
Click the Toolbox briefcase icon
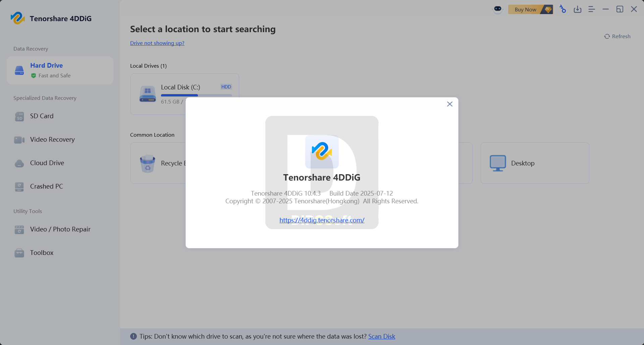click(x=19, y=253)
